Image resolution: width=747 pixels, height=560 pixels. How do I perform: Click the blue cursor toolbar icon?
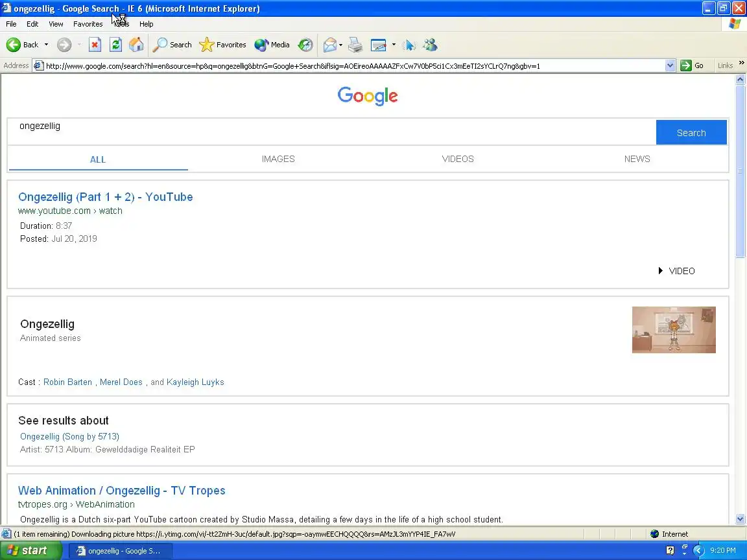pyautogui.click(x=409, y=45)
